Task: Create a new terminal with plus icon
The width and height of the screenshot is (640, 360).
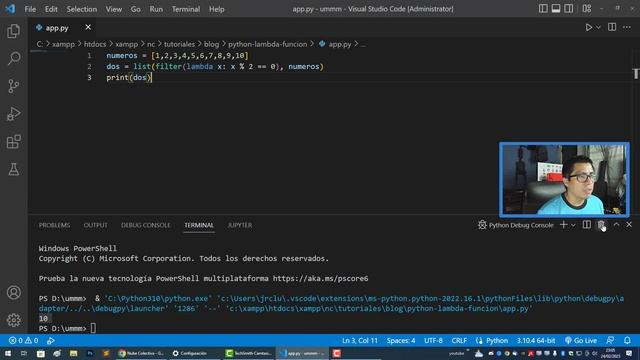Action: [563, 224]
